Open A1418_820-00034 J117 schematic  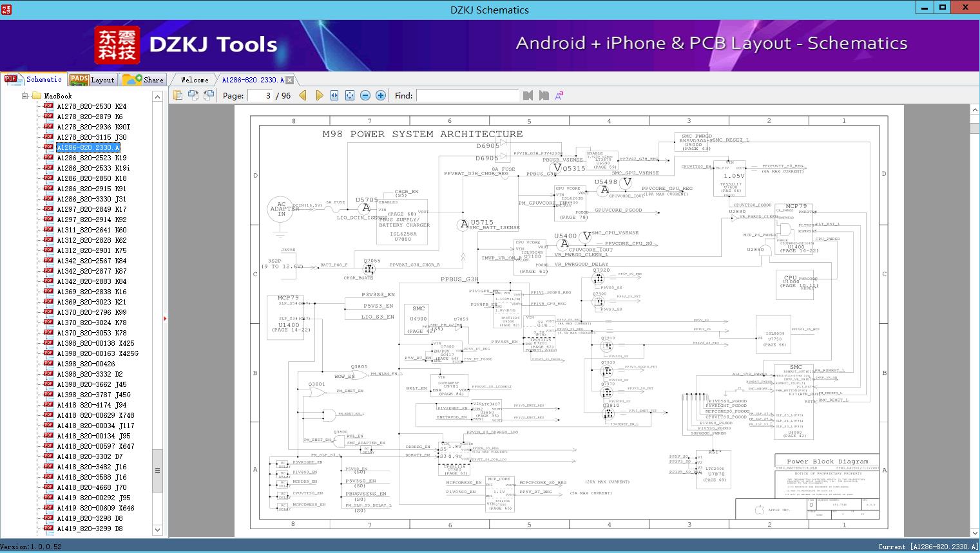pyautogui.click(x=95, y=426)
